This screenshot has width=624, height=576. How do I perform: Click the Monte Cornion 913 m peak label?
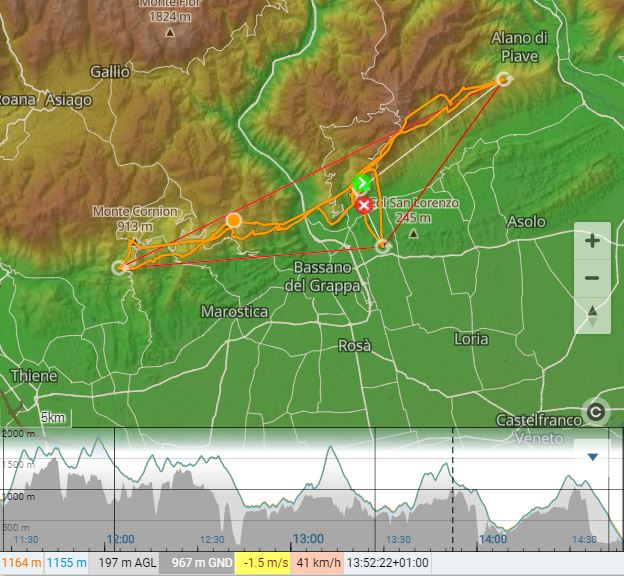pos(135,219)
